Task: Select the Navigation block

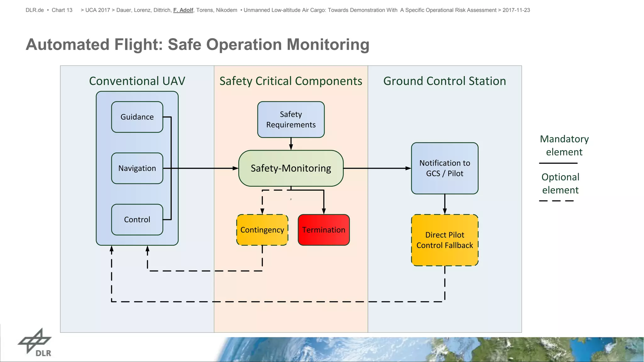Action: pos(137,168)
